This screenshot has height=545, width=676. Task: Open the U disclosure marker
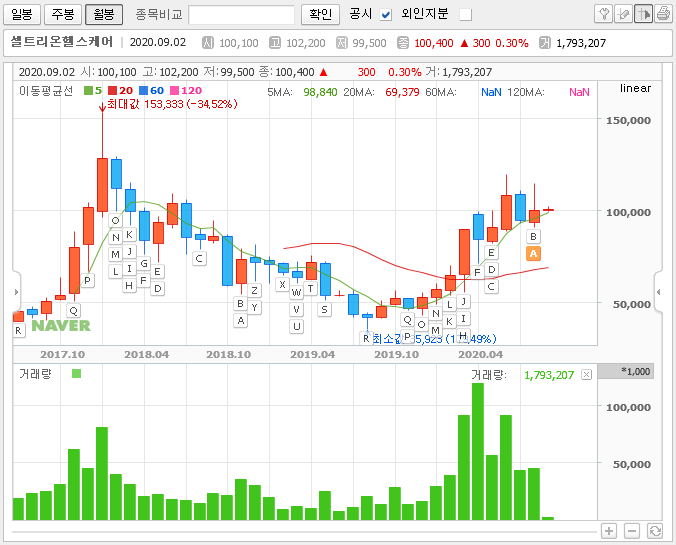296,326
